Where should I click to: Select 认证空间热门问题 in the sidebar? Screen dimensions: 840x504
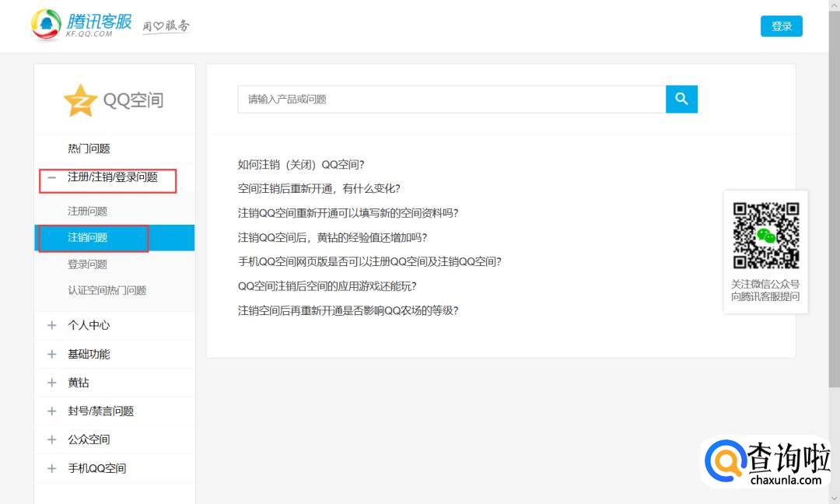tap(107, 290)
